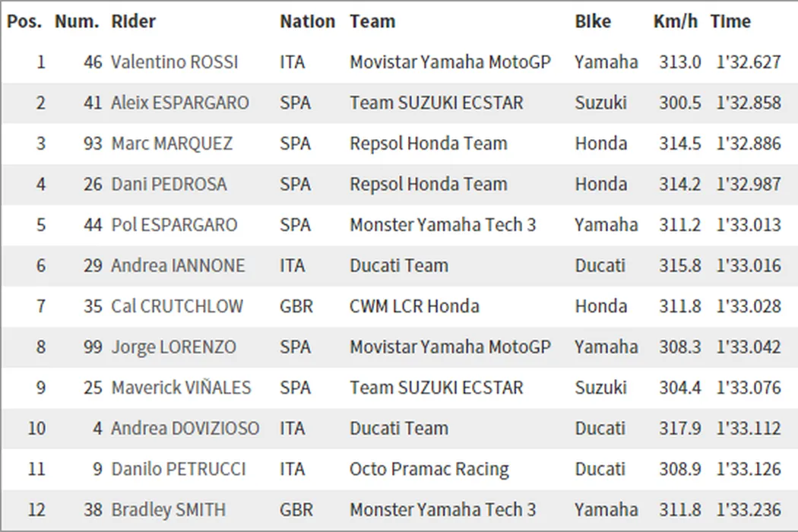Click the Rider column header

pos(133,21)
